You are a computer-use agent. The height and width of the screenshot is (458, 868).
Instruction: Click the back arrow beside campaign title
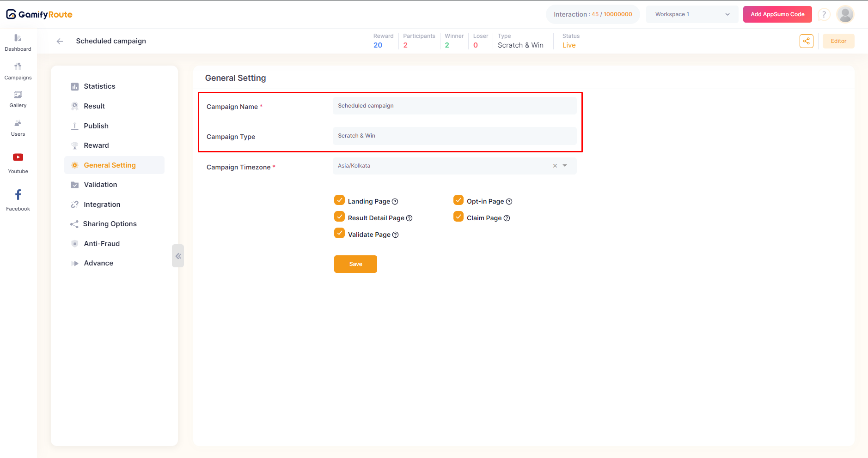[60, 42]
